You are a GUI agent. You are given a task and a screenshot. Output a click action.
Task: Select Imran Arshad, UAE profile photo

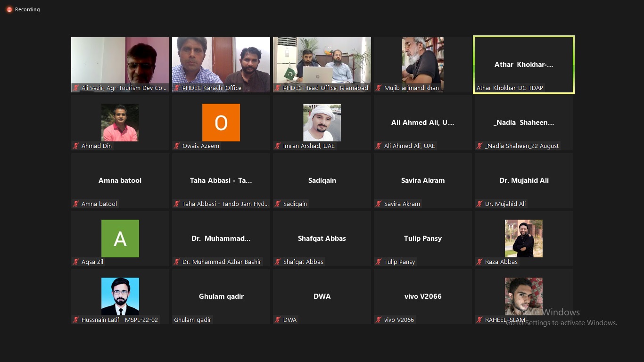[x=322, y=123]
